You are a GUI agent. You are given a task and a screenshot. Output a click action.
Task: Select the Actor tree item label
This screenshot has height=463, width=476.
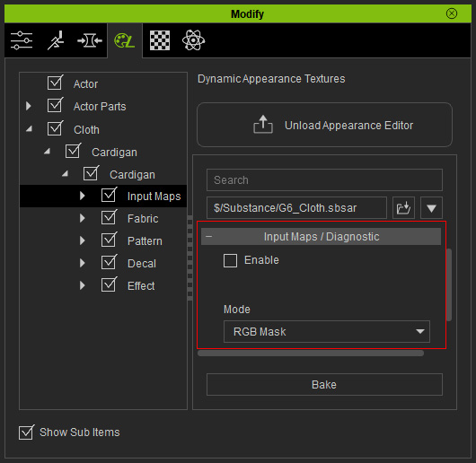tap(85, 84)
